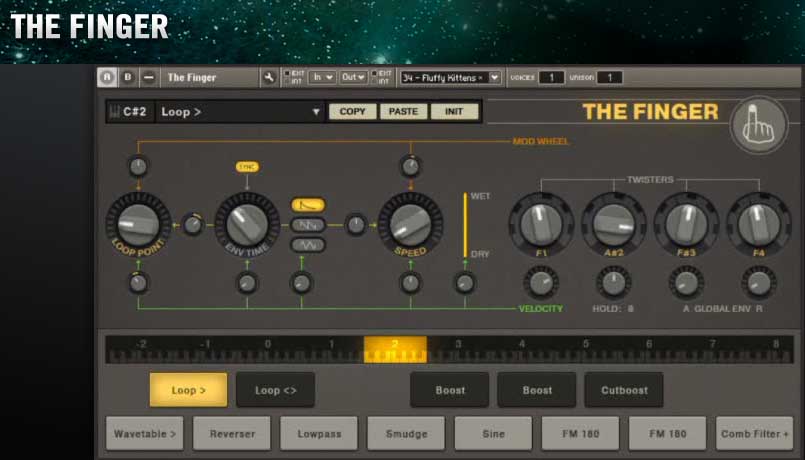Click mod wheel knob above Speed
Viewport: 805px width, 460px height.
(x=410, y=167)
